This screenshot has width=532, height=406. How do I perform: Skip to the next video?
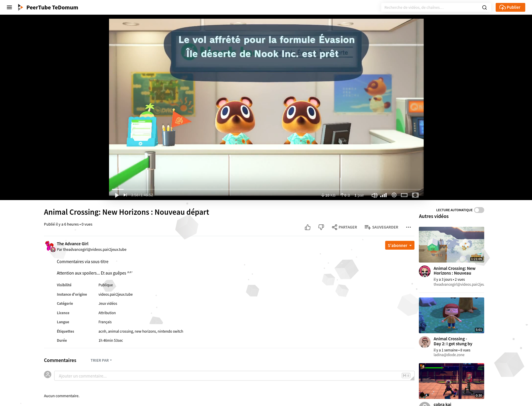[125, 195]
